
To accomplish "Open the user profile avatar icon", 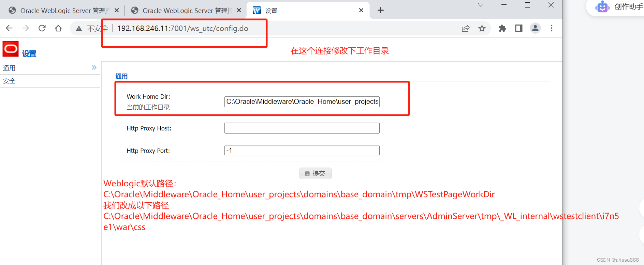I will coord(535,28).
